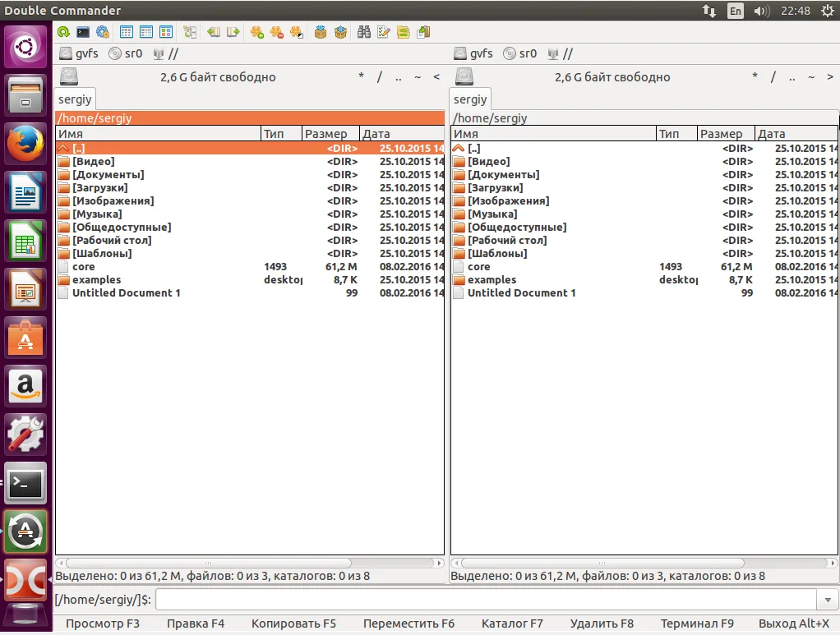Select the sergiy tab in right panel

470,99
